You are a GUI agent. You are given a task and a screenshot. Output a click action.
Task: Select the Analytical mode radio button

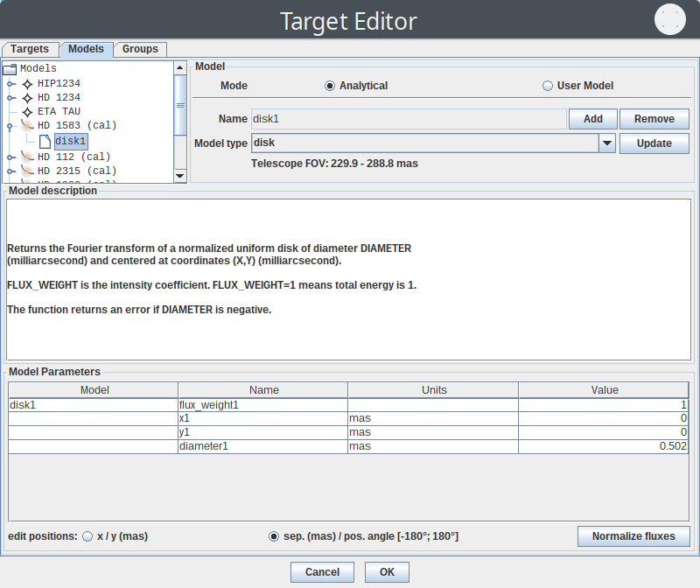tap(330, 86)
